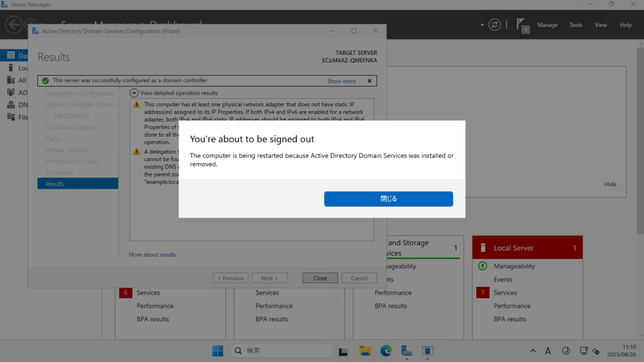Click the wizard Close button

pos(320,278)
